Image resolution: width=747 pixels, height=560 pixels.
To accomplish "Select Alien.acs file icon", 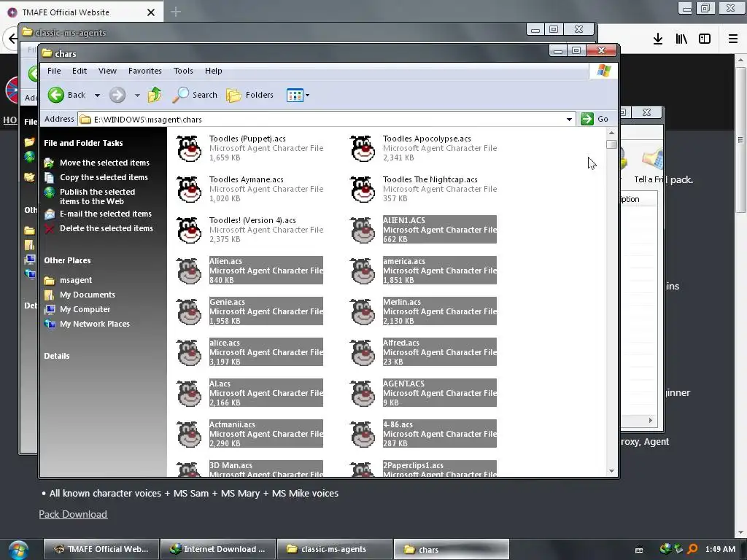I will point(189,271).
